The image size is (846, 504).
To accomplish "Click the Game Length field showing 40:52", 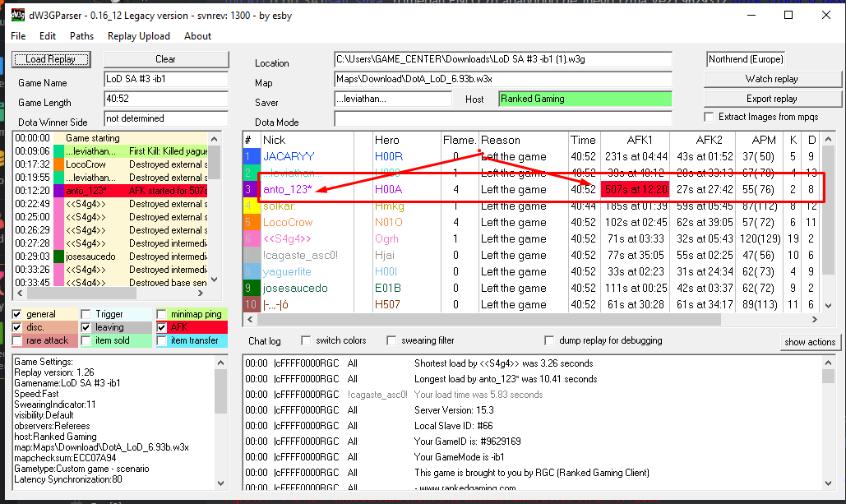I will click(x=166, y=99).
